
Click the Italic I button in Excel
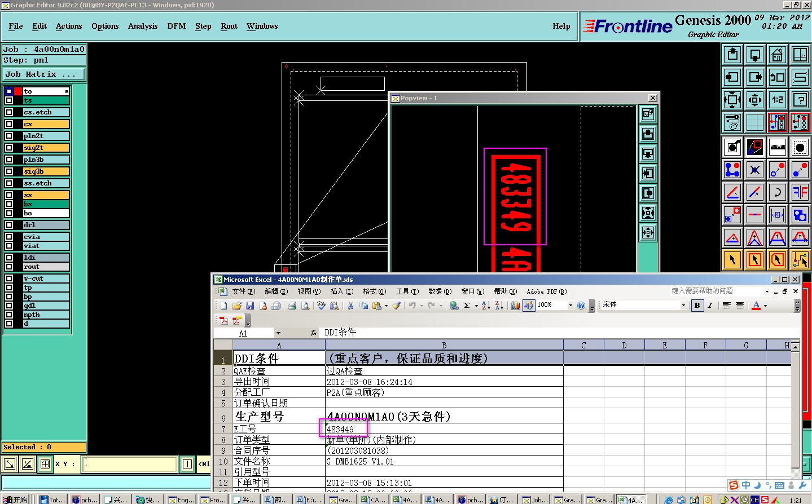(x=710, y=306)
